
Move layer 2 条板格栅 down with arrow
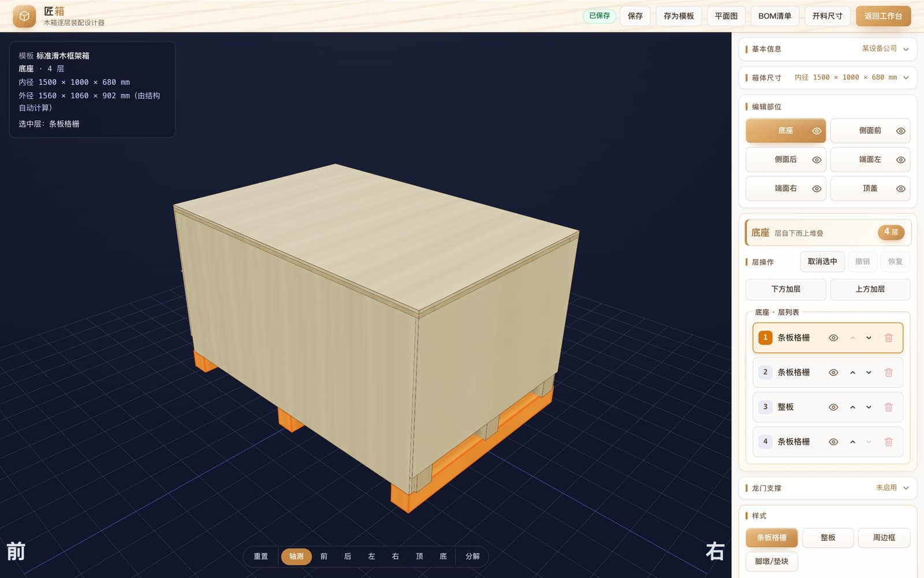869,373
